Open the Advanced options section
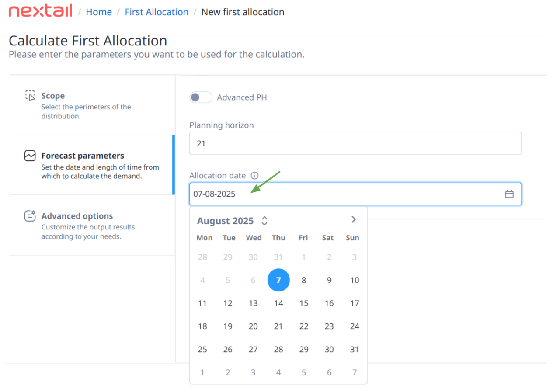 (91, 225)
